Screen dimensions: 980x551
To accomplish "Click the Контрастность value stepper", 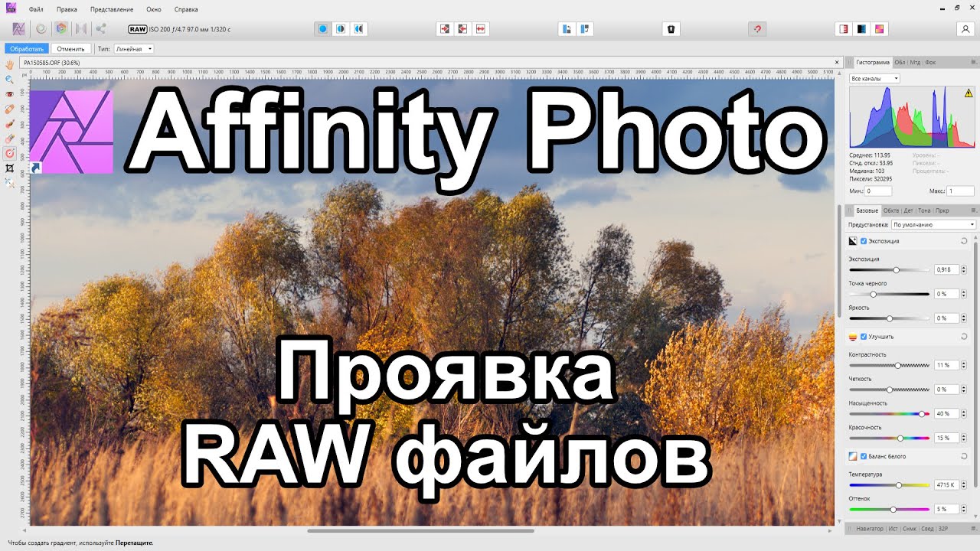I will (x=963, y=366).
